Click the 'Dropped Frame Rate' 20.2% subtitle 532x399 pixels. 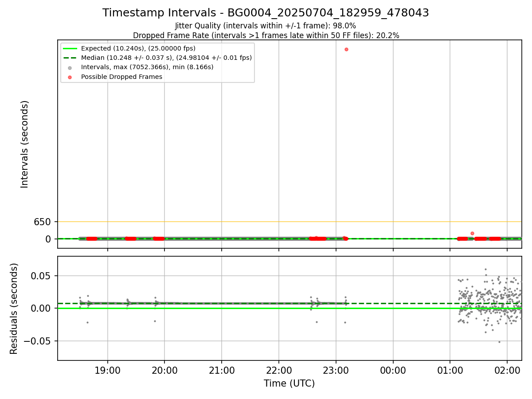tap(266, 35)
